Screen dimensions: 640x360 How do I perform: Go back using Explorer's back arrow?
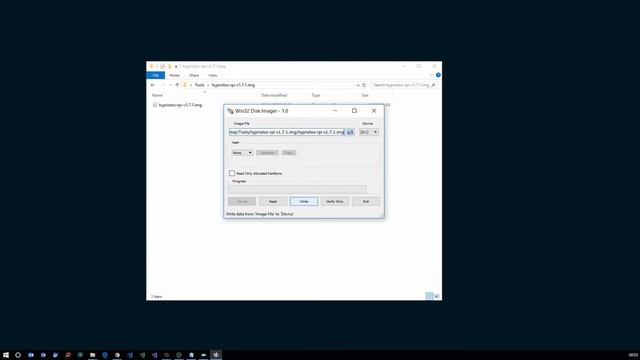coord(153,85)
